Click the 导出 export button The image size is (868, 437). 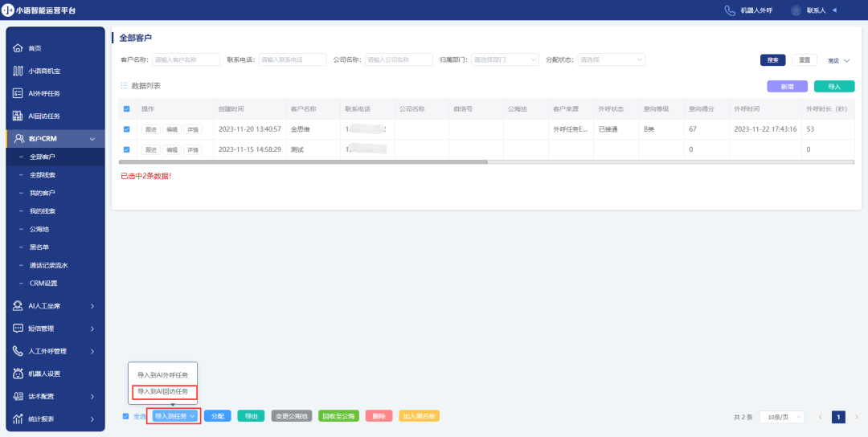coord(251,416)
